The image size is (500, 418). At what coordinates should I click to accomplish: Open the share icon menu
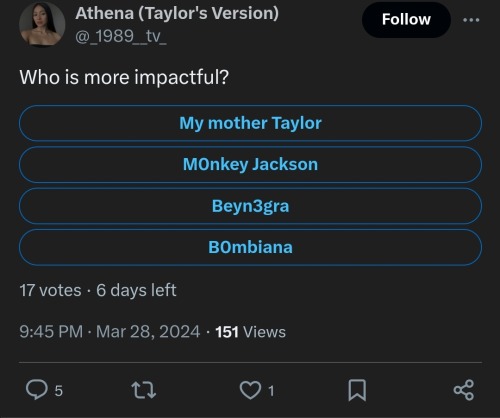point(464,390)
